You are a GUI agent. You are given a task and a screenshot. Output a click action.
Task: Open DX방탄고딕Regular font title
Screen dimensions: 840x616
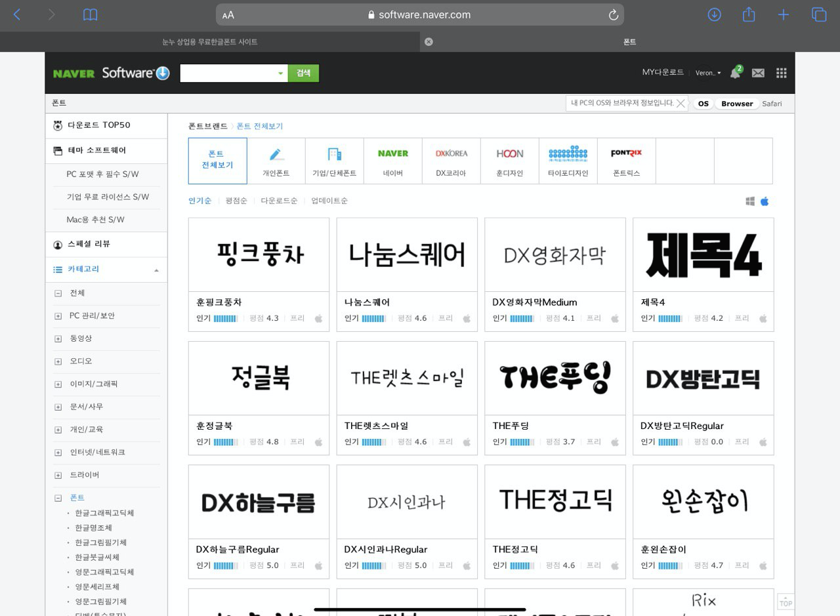[x=682, y=426]
